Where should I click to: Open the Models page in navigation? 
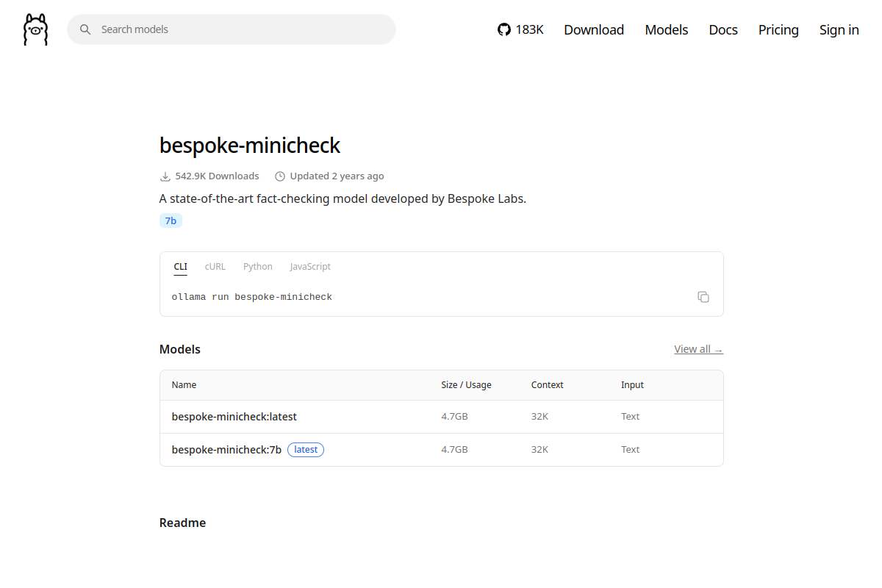pos(667,29)
